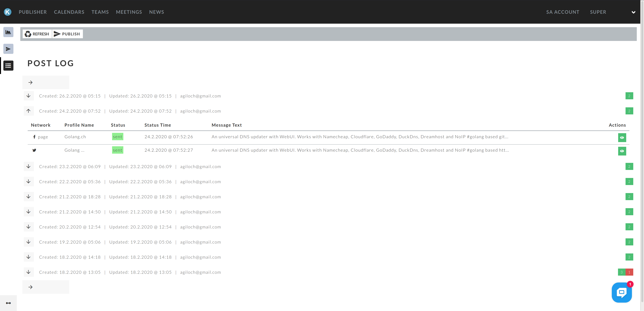This screenshot has height=311, width=644.
Task: Click the K logo in header
Action: coord(8,12)
